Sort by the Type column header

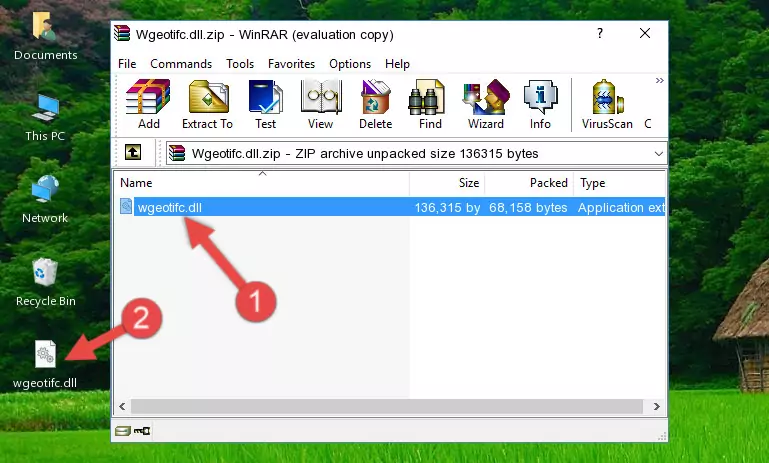pyautogui.click(x=619, y=183)
